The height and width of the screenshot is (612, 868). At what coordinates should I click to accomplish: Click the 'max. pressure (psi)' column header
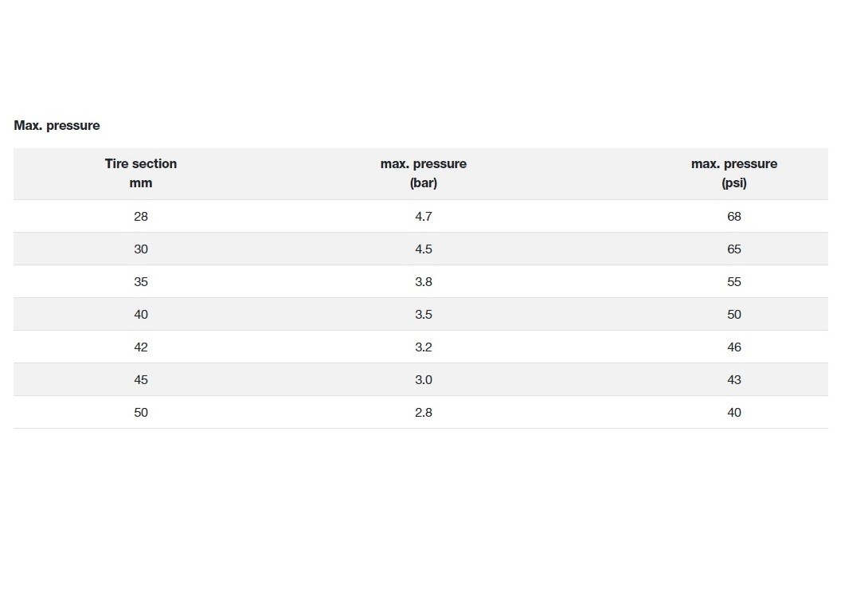[x=733, y=173]
